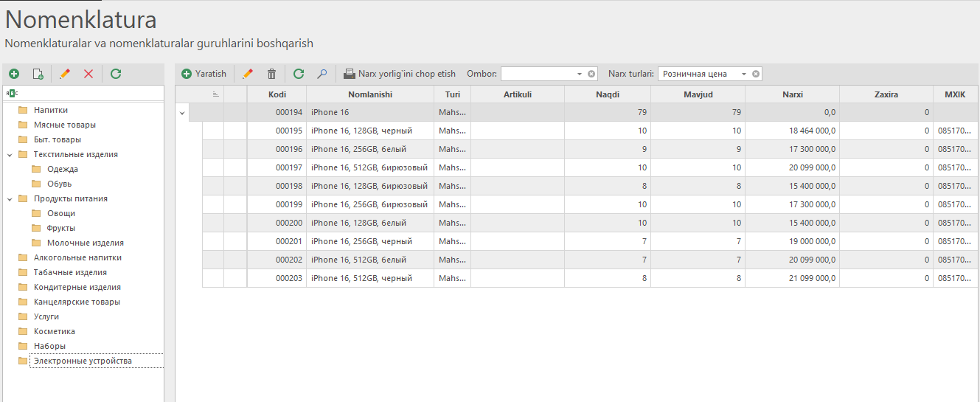Select the Мясные товары group
Image resolution: width=980 pixels, height=402 pixels.
[x=65, y=125]
